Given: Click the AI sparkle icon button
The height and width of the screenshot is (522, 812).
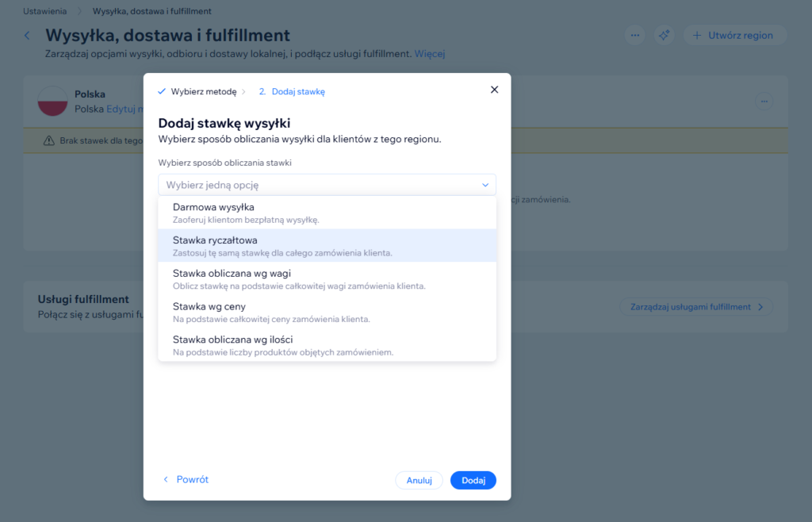Looking at the screenshot, I should [664, 35].
